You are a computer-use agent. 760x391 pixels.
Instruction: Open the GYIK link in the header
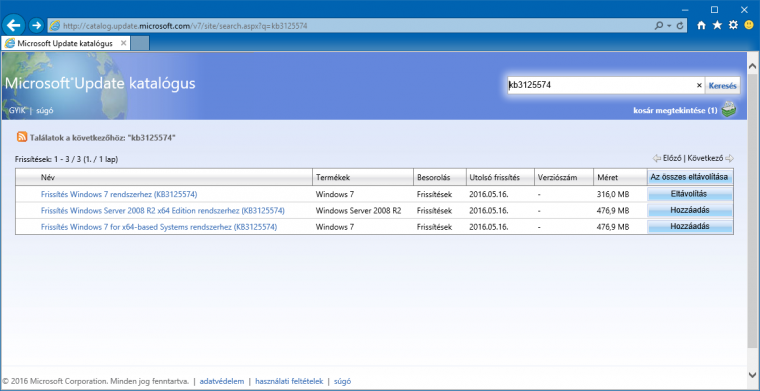17,110
